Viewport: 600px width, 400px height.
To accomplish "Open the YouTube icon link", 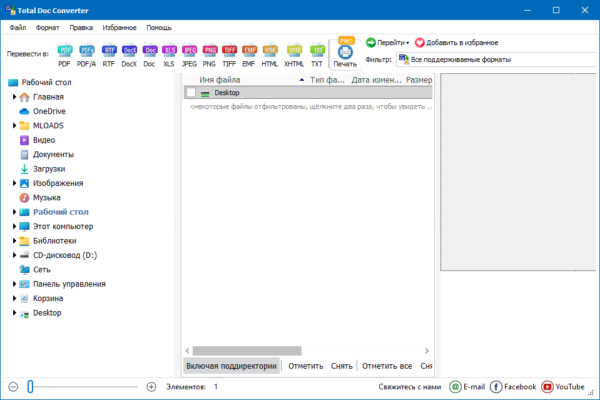I will pos(547,387).
